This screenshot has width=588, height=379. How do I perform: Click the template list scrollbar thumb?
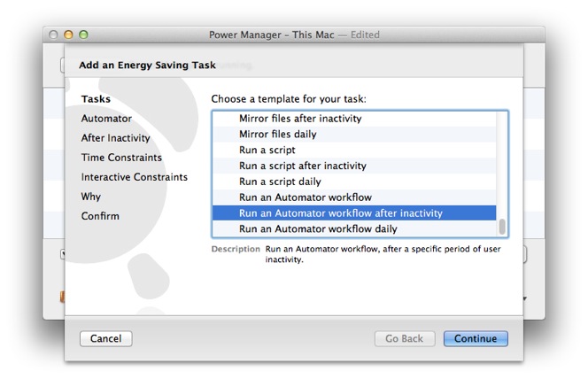point(502,227)
